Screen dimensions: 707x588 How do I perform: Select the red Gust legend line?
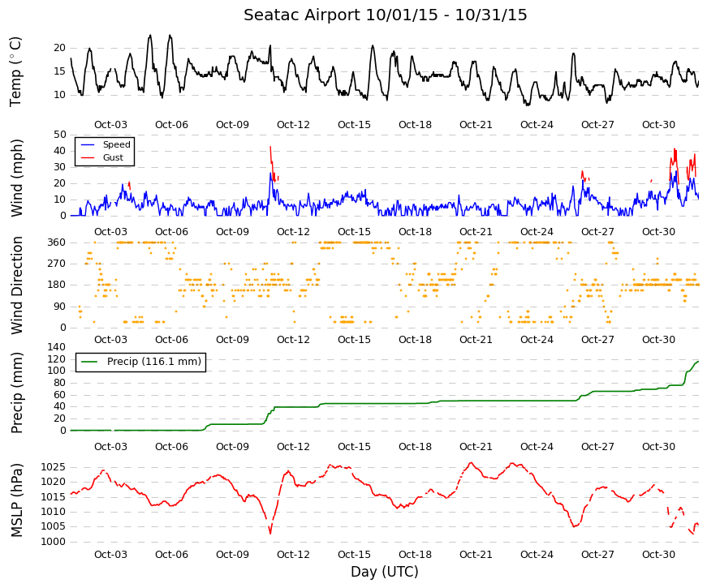coord(87,157)
